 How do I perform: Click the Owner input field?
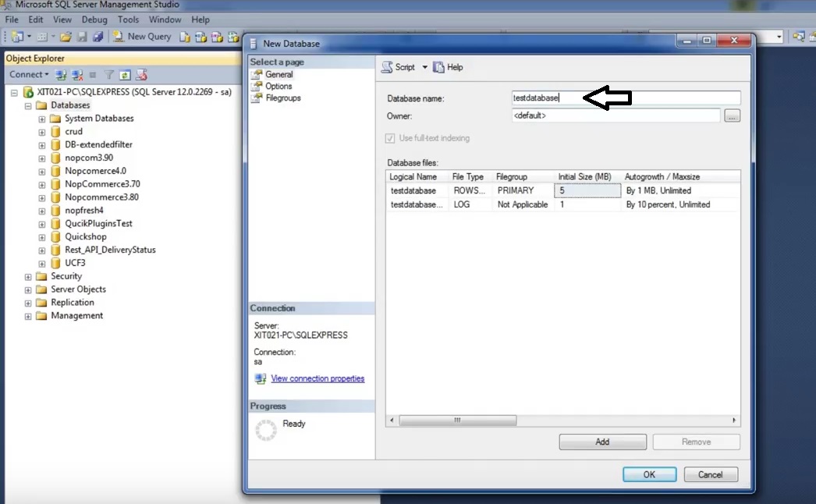point(616,115)
